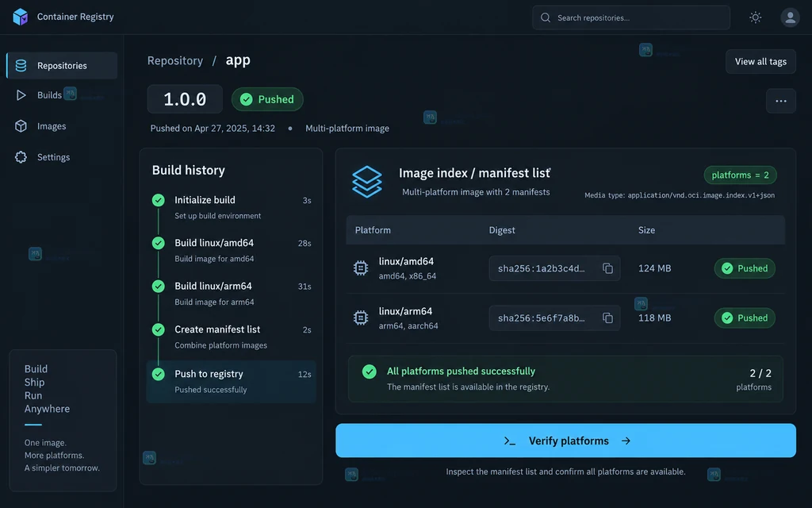Click the Repository breadcrumb link
This screenshot has width=812, height=508.
tap(175, 60)
